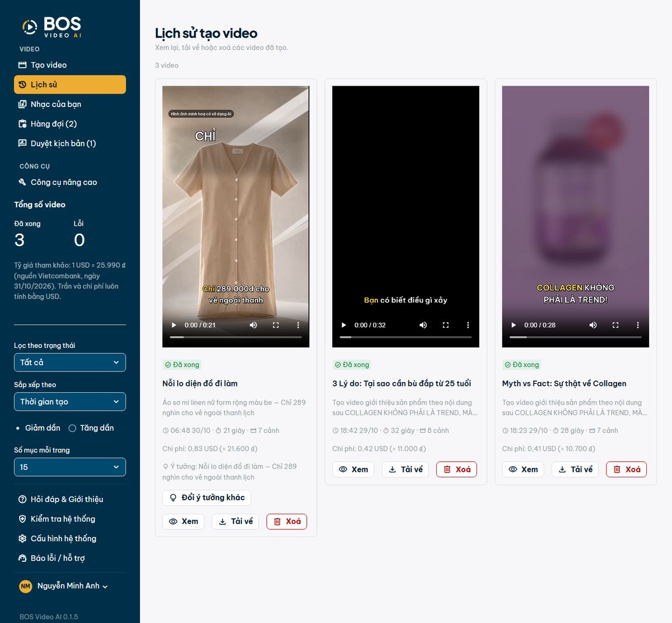This screenshot has width=672, height=623.
Task: Open the Lọc theo trạng thái dropdown
Action: pyautogui.click(x=70, y=362)
